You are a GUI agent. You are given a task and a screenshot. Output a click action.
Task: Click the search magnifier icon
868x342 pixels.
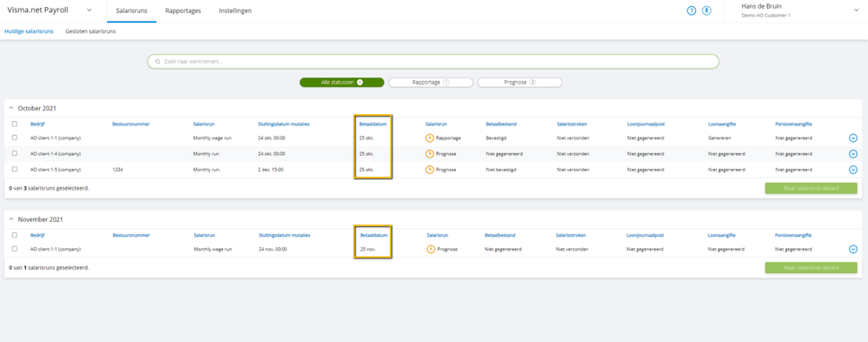point(157,62)
